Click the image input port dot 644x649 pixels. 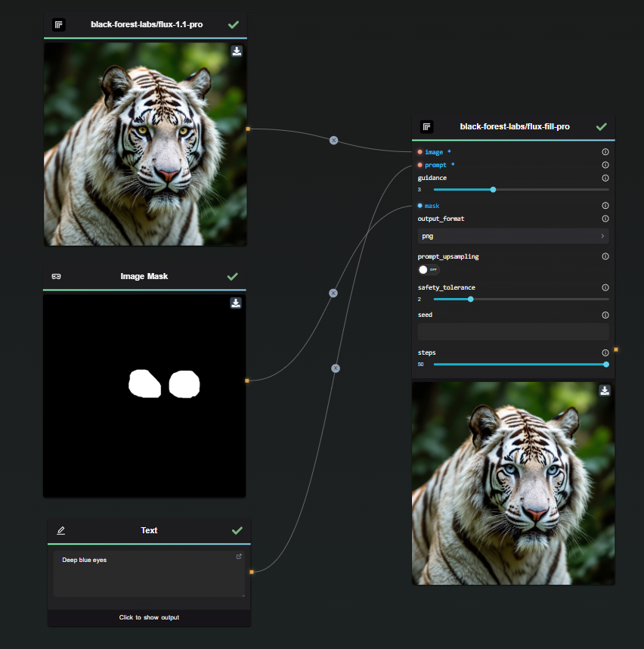(x=420, y=152)
